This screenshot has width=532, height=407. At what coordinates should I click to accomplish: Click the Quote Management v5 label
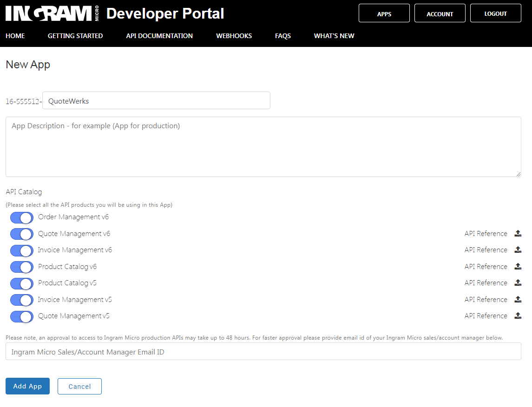pyautogui.click(x=73, y=316)
